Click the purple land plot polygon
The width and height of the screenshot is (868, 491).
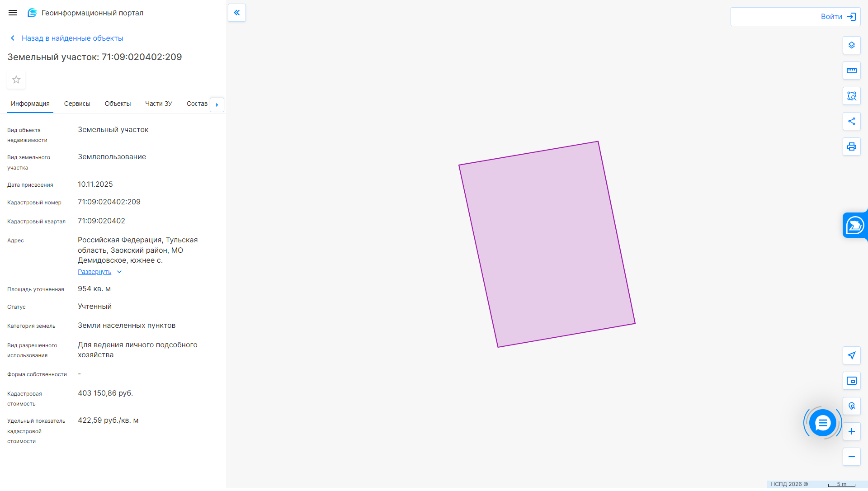point(547,244)
